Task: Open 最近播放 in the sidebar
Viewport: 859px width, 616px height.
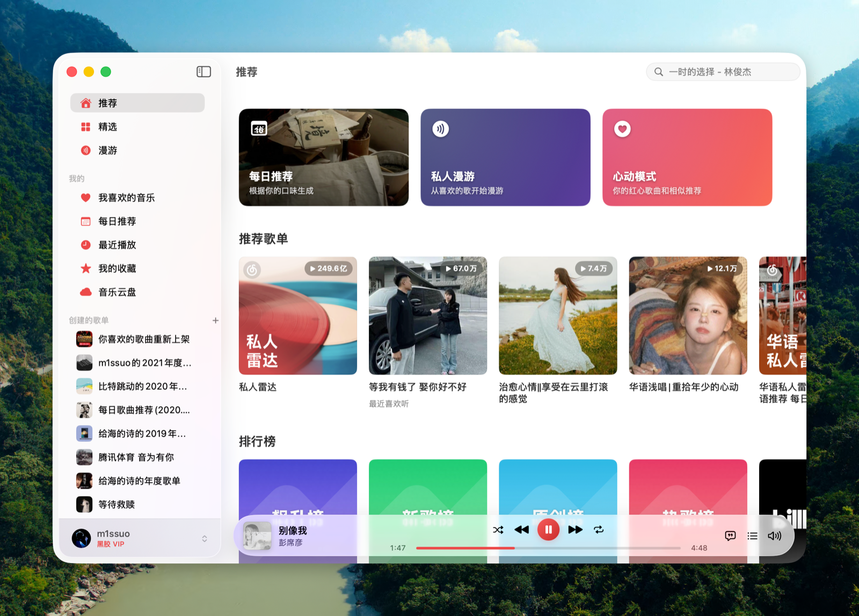Action: 137,245
